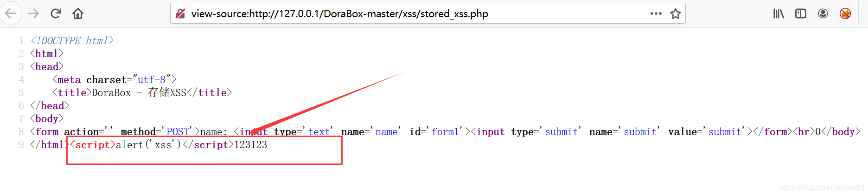The height and width of the screenshot is (196, 868).
Task: Click line number 5 in the gutter
Action: tap(21, 93)
